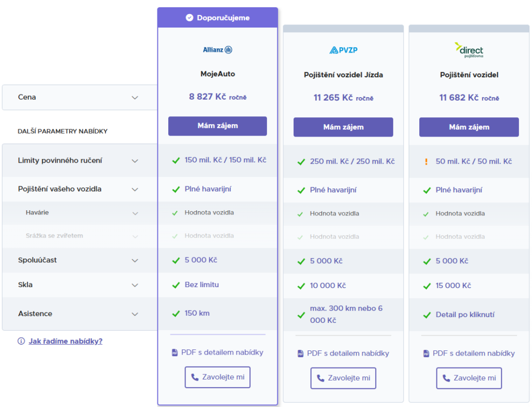Click Detail po kliknutí in Direct assistance

coord(465,315)
